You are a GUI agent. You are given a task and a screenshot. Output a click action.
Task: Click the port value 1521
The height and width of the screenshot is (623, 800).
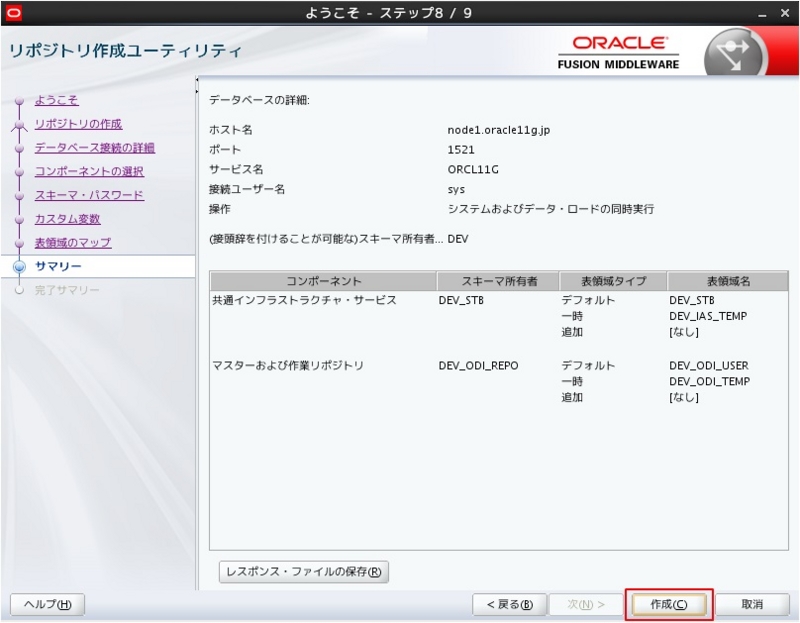click(461, 150)
